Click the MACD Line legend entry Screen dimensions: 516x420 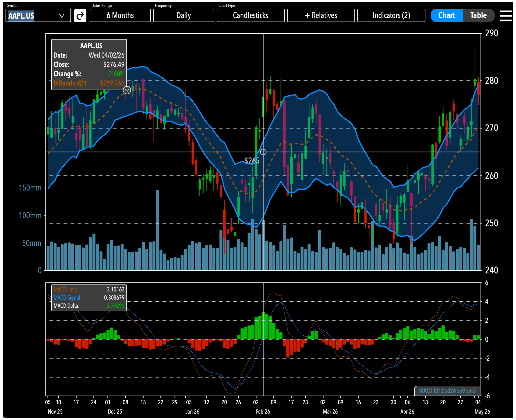89,289
